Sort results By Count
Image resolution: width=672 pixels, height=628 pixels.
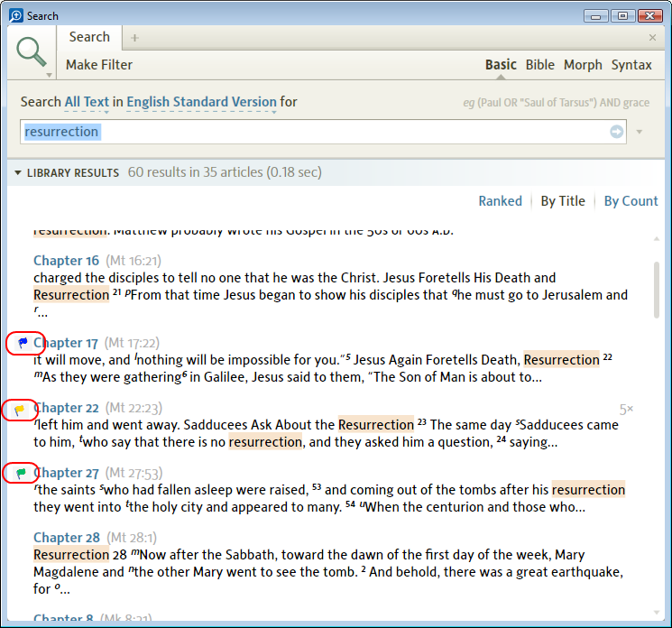631,201
